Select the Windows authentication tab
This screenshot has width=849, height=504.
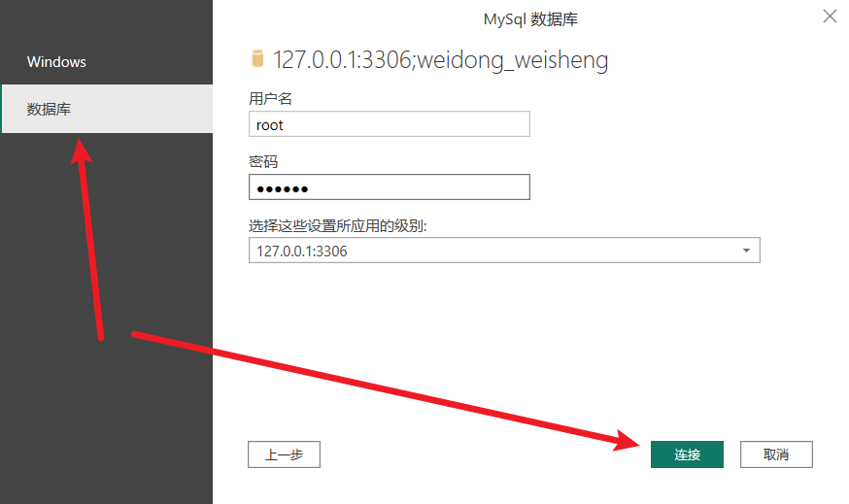click(x=106, y=62)
